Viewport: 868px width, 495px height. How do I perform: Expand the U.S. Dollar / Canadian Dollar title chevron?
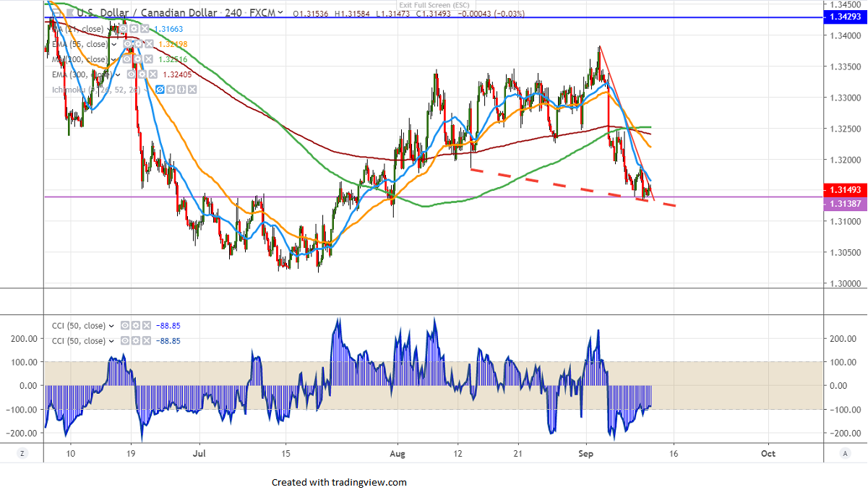(280, 14)
